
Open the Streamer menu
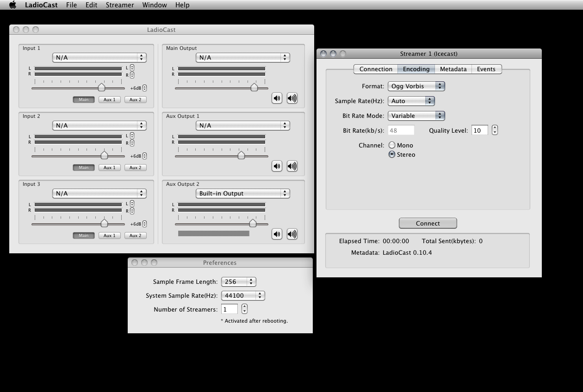tap(119, 5)
